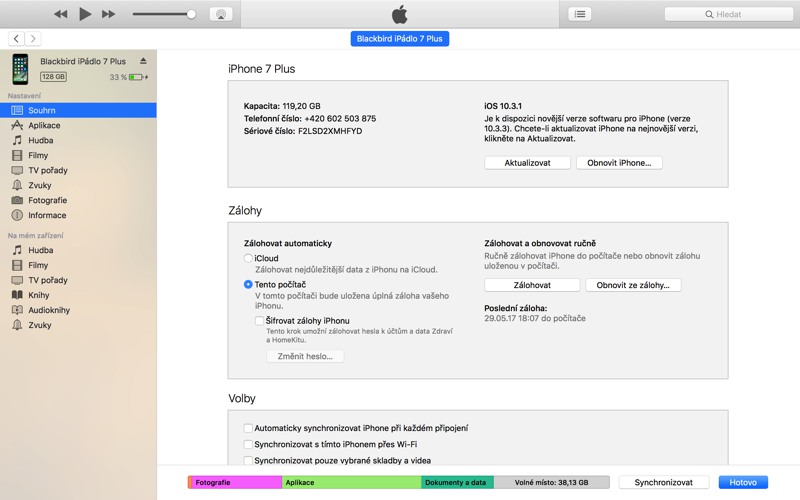Click the Aktualizovat button
800x500 pixels.
pos(527,163)
